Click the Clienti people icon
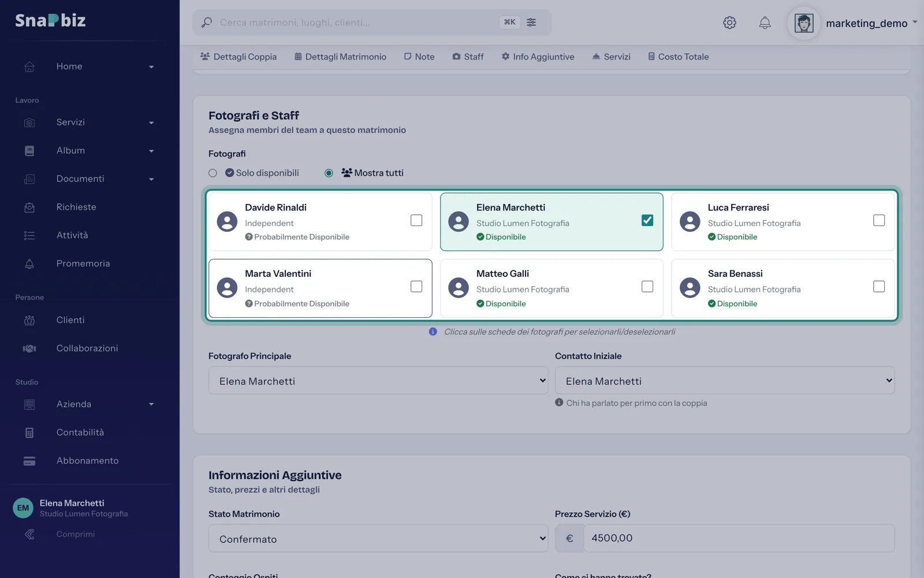Screen dimensions: 924x578 click(x=29, y=320)
